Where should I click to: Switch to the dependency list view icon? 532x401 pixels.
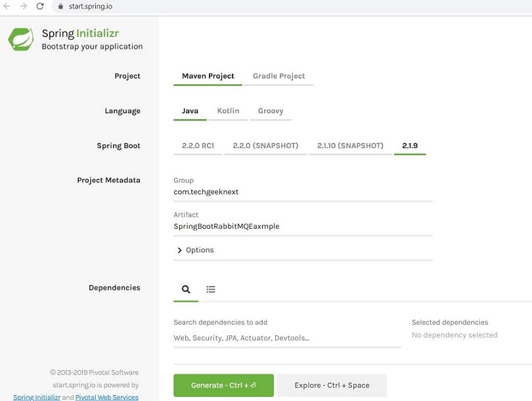click(x=211, y=289)
